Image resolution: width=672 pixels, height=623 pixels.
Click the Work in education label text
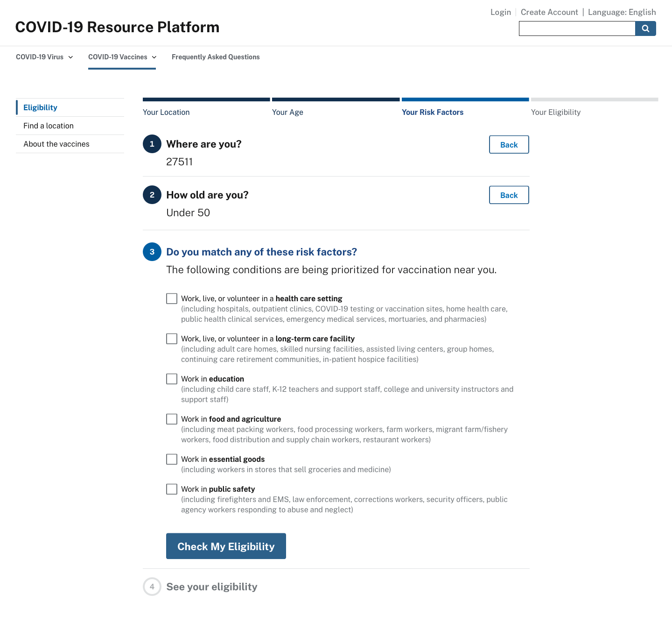tap(212, 379)
